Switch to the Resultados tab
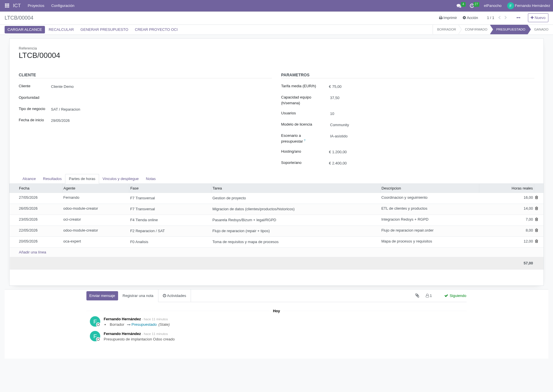553x392 pixels. (x=52, y=179)
